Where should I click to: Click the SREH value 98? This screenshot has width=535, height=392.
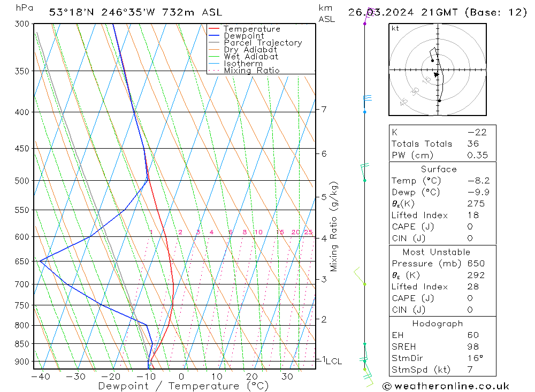click(x=473, y=347)
